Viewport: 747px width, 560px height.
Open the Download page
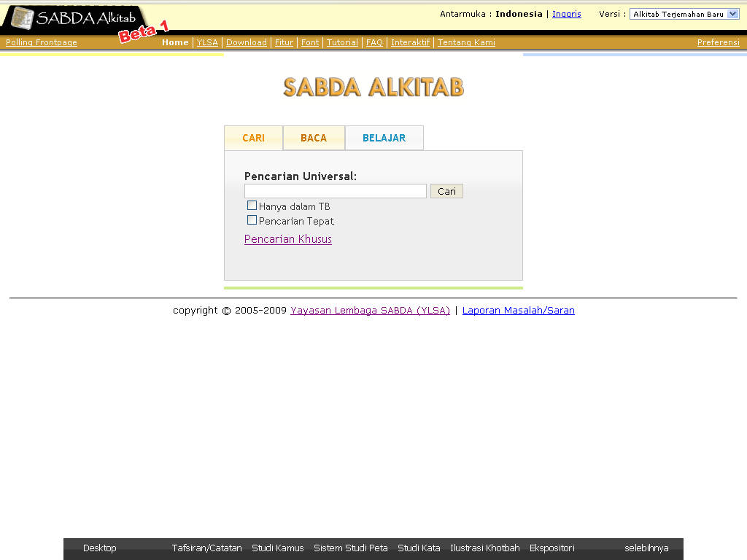click(247, 42)
